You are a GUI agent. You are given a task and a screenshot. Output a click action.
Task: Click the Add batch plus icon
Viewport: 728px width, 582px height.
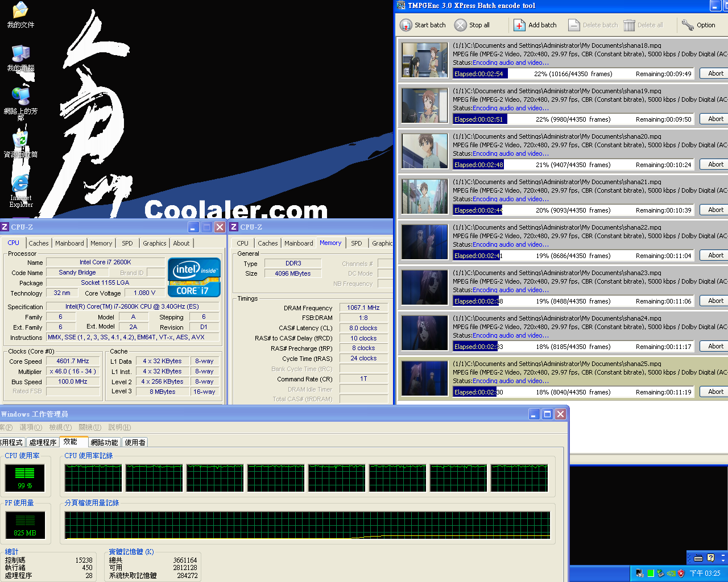pyautogui.click(x=519, y=25)
